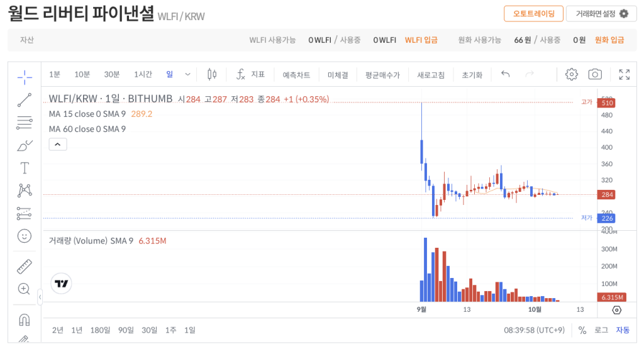Pick the brush drawing tool
Image resolution: width=644 pixels, height=349 pixels.
click(x=25, y=146)
